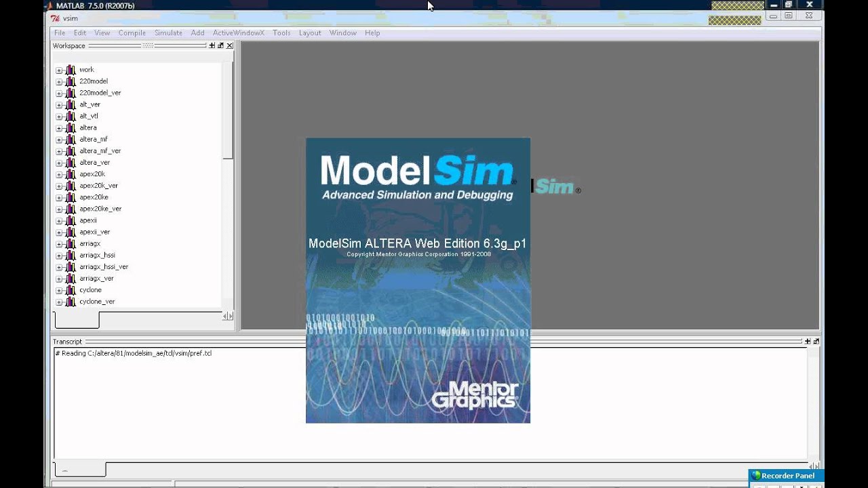This screenshot has width=868, height=488.
Task: Click the ModelSim splash screen image
Action: (418, 281)
